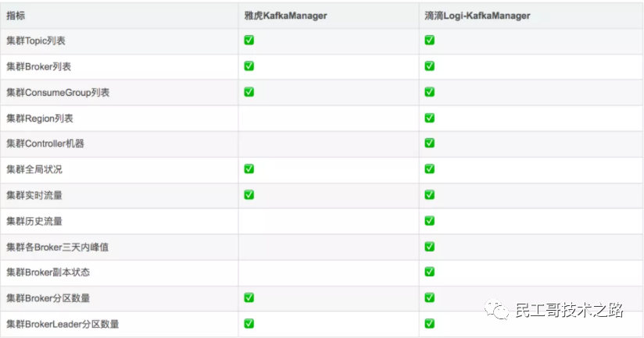The image size is (644, 338).
Task: Select the 集群Broker副本状态 row label
Action: [48, 272]
